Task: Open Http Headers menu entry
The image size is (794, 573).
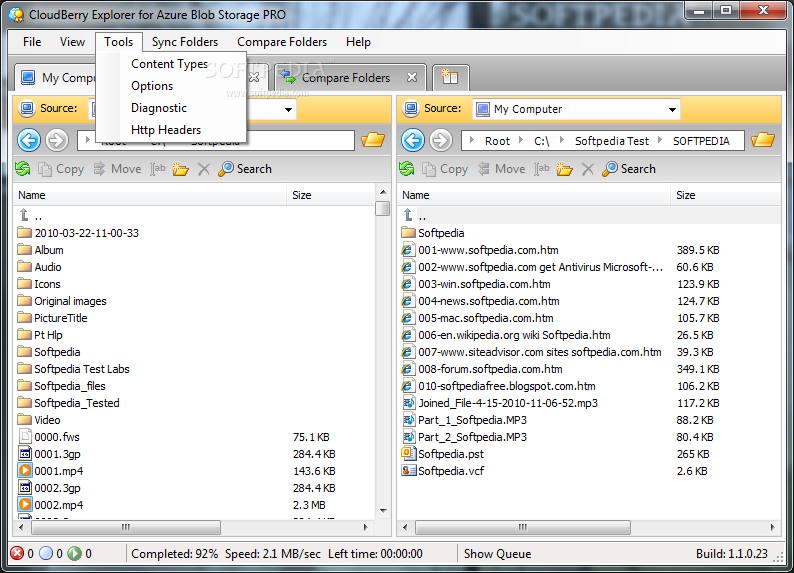Action: tap(166, 130)
